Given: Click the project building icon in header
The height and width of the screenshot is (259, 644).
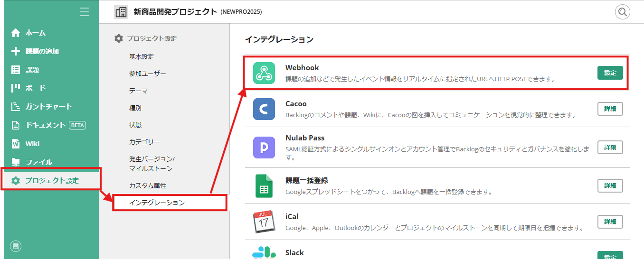Looking at the screenshot, I should click(121, 12).
